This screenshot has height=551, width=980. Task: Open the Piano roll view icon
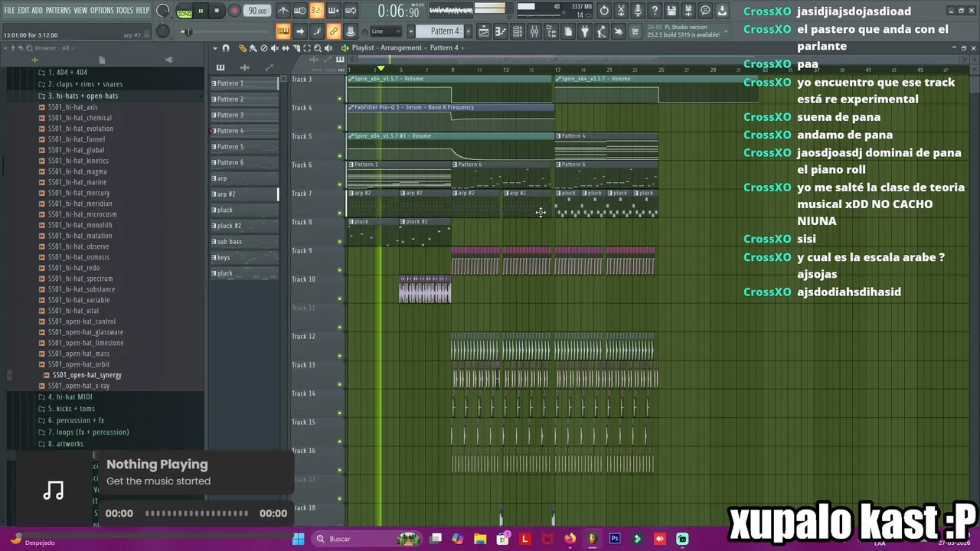pyautogui.click(x=501, y=31)
